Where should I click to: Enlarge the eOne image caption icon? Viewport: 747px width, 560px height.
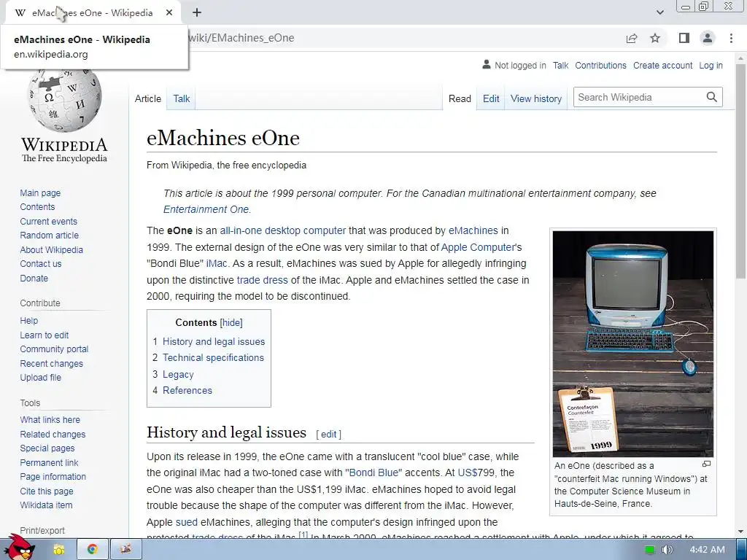[706, 464]
